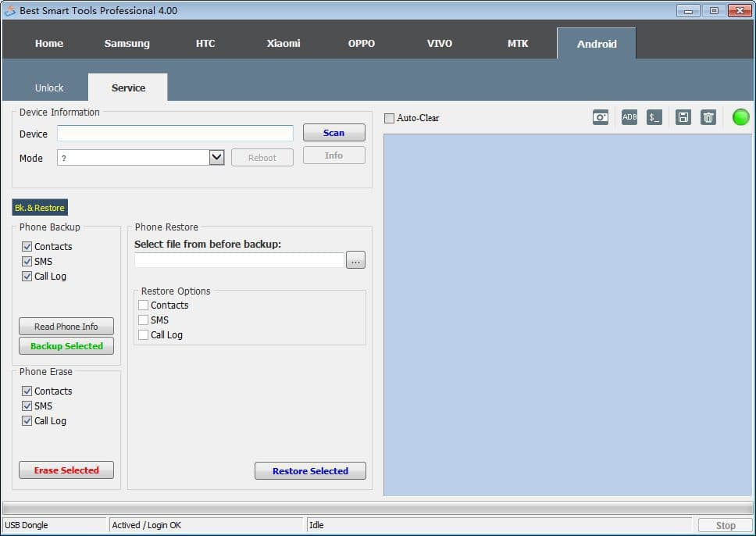
Task: Open the Samsung tab
Action: (x=127, y=44)
